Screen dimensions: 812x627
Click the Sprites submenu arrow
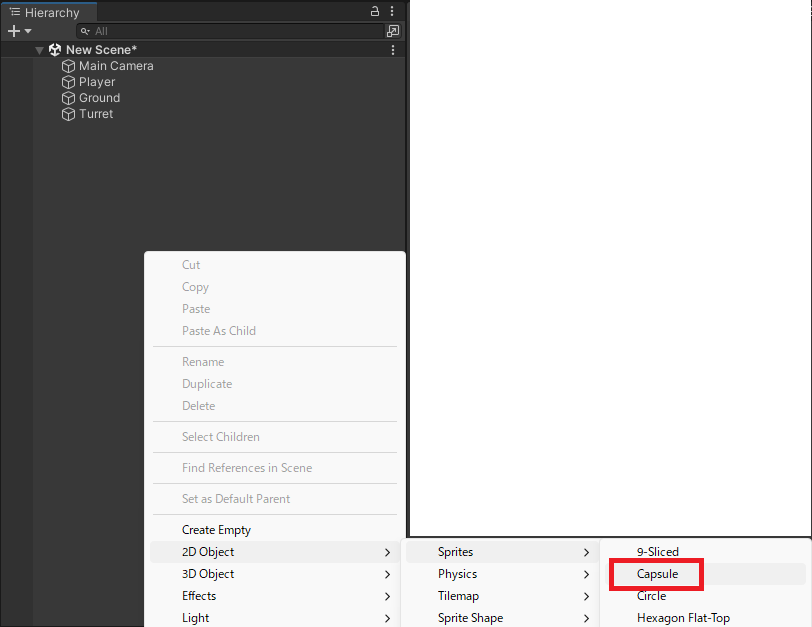tap(586, 552)
